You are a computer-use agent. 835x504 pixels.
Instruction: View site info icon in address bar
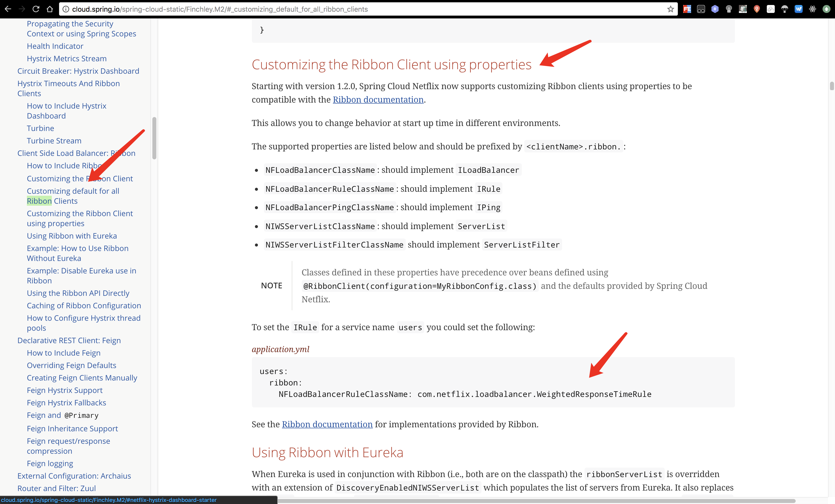click(66, 9)
